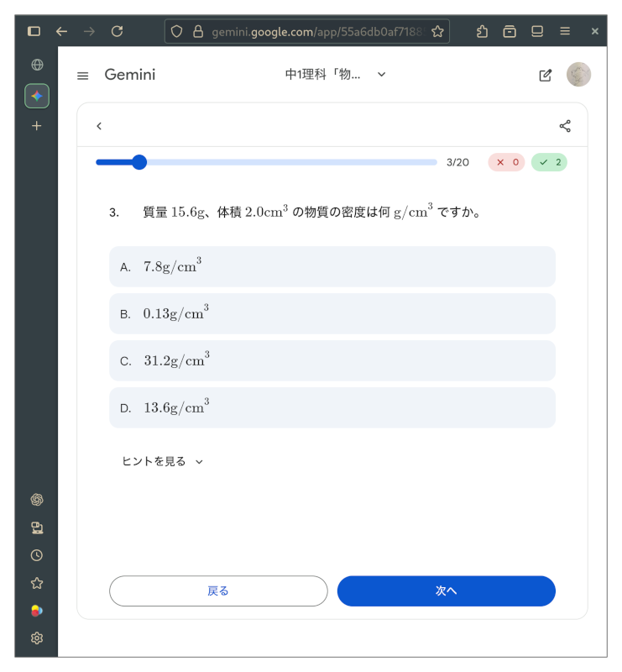Choose answer D 13.6g/cm³
Viewport: 622px width, 672px height.
pos(332,407)
